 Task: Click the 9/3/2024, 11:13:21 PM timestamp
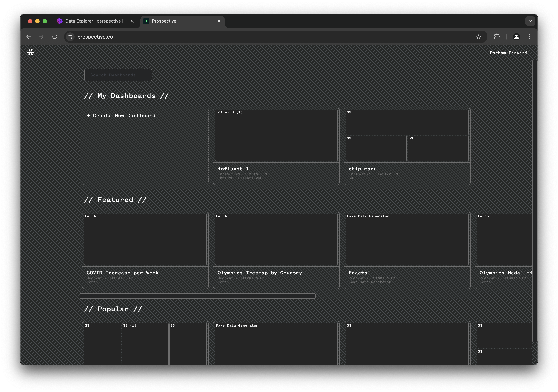(x=110, y=278)
